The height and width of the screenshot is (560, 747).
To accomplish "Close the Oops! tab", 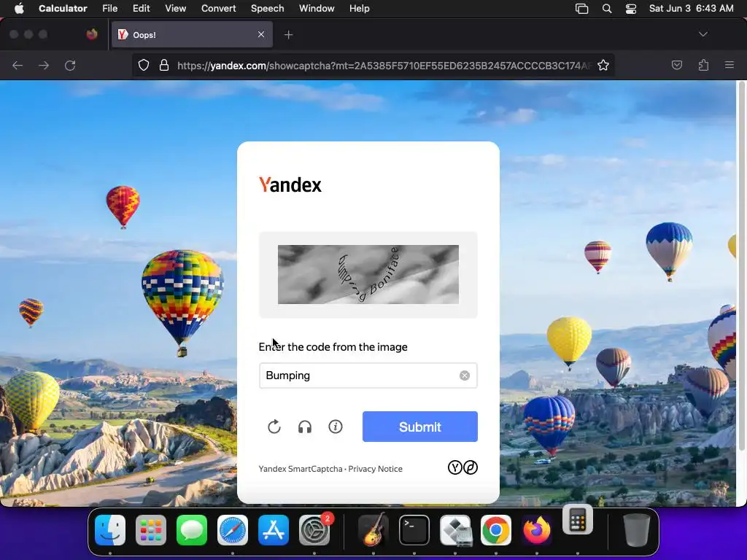I will click(x=261, y=34).
